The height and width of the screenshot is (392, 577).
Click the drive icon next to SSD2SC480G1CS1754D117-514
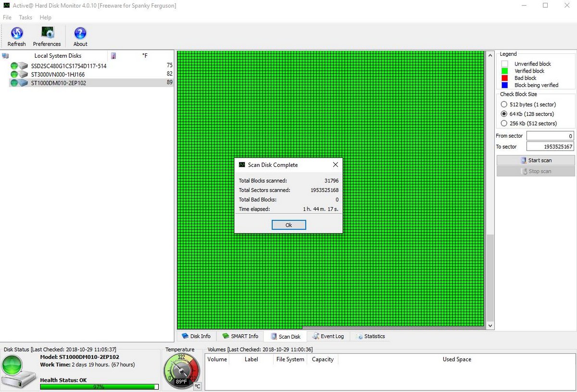(22, 65)
